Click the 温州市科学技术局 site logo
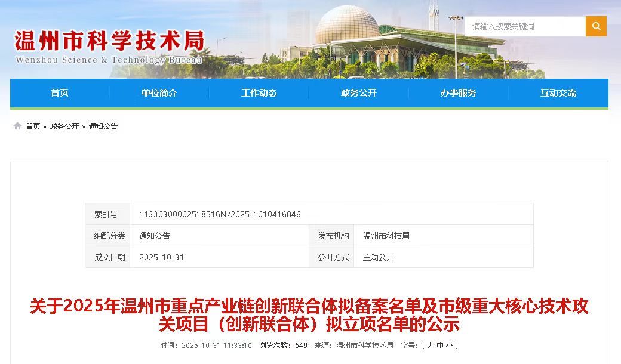Viewport: 621px width, 364px height. point(109,47)
